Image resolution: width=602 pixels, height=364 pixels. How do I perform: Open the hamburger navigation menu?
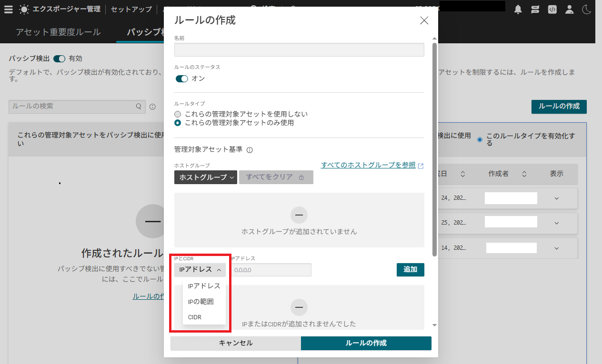8,8
